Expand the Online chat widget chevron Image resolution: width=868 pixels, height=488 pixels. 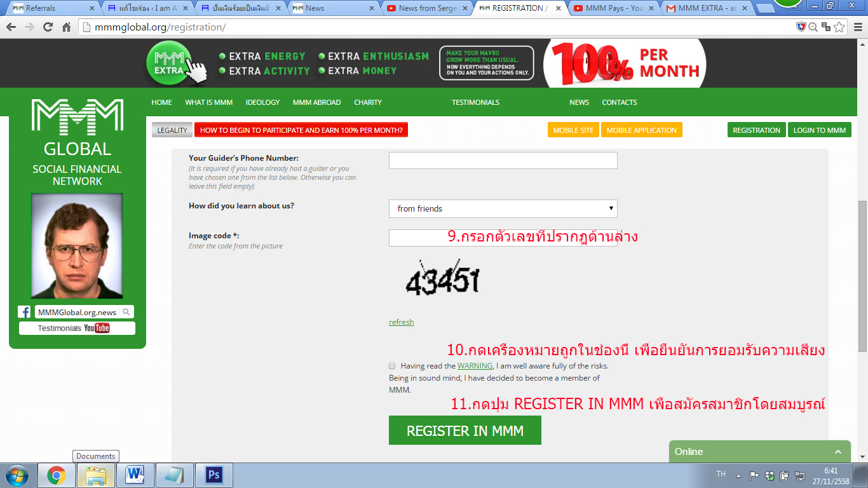838,452
